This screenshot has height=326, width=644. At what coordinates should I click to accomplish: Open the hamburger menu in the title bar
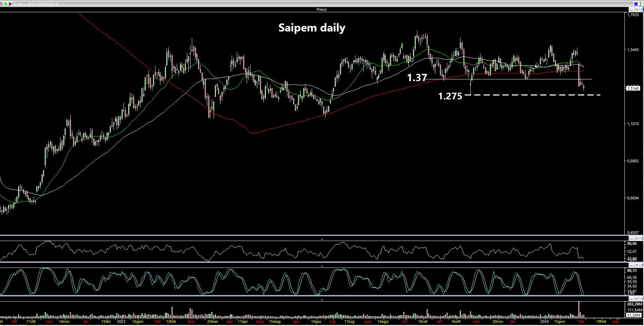click(1, 4)
